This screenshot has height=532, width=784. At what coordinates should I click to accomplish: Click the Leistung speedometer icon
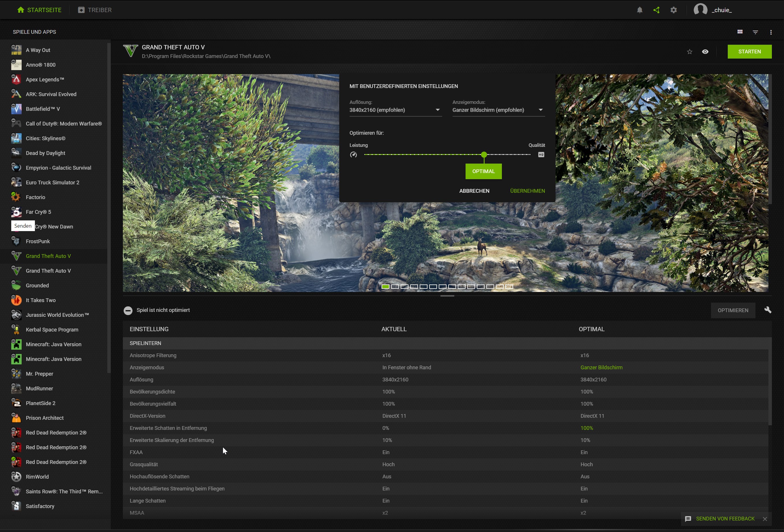point(353,155)
